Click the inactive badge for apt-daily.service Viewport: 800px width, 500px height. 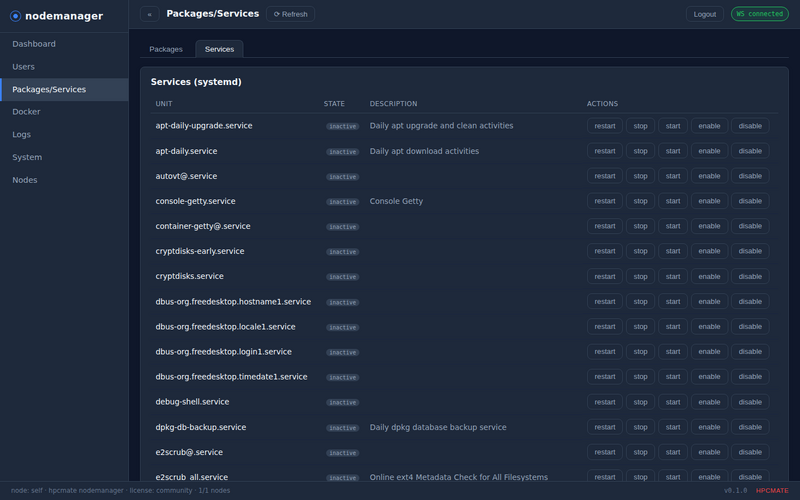pyautogui.click(x=342, y=152)
